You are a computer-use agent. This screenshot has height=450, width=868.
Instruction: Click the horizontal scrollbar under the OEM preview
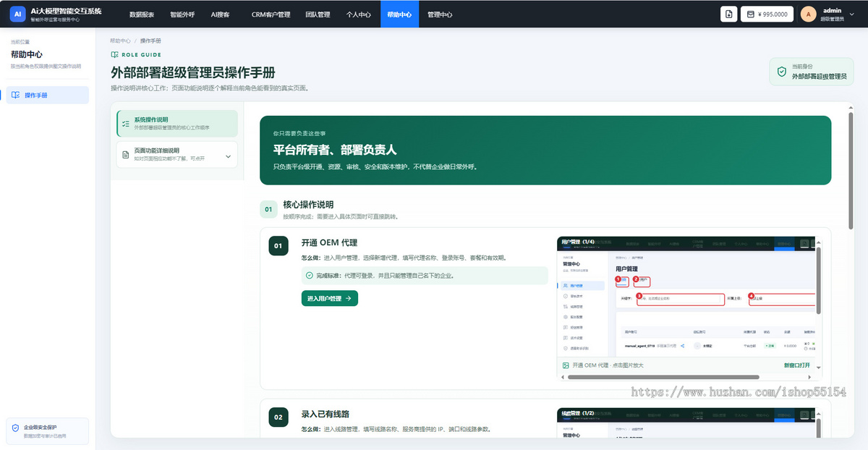point(662,377)
